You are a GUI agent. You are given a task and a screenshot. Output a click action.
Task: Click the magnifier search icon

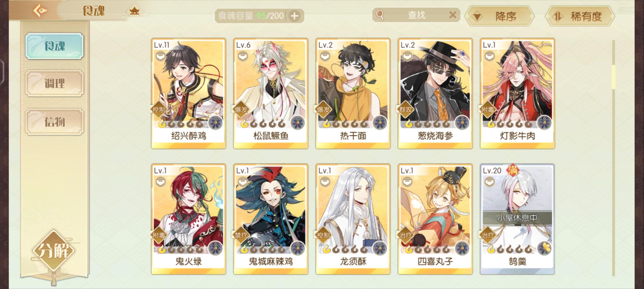coord(380,15)
